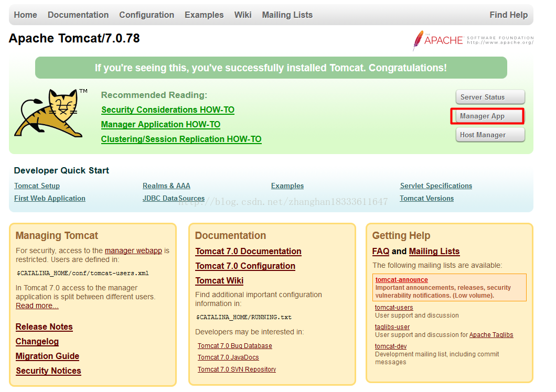Click the manager webapp link
The height and width of the screenshot is (392, 556).
[x=133, y=251]
